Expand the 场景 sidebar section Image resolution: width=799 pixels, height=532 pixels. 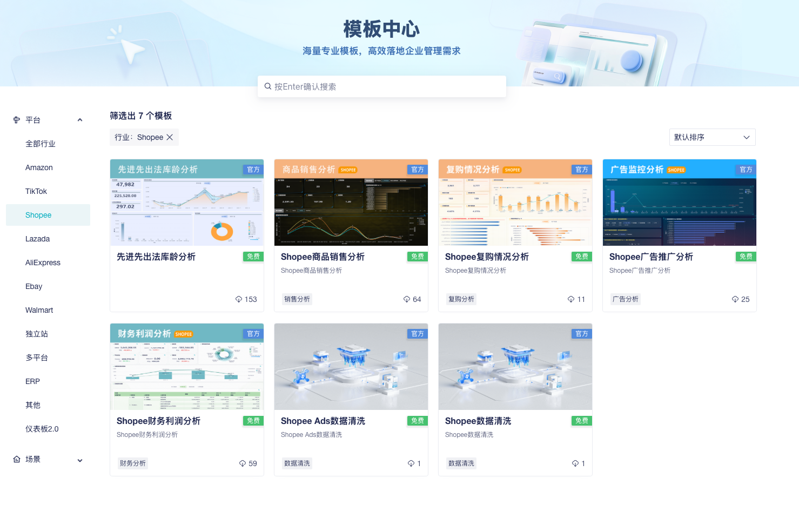coord(80,461)
